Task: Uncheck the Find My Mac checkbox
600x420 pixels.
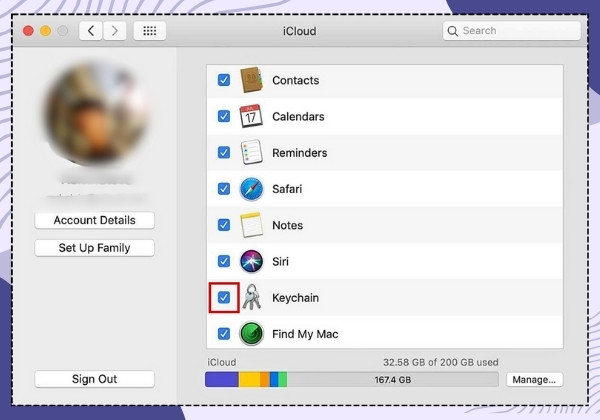Action: (x=224, y=334)
